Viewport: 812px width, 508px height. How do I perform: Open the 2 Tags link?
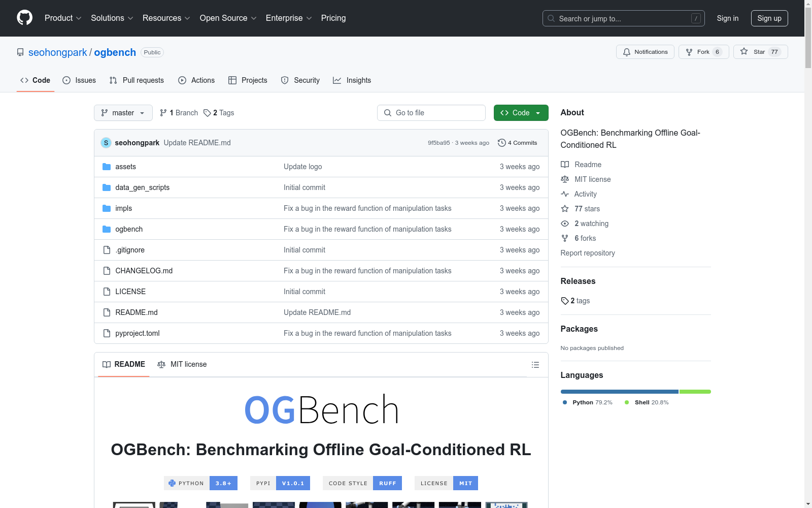tap(219, 113)
